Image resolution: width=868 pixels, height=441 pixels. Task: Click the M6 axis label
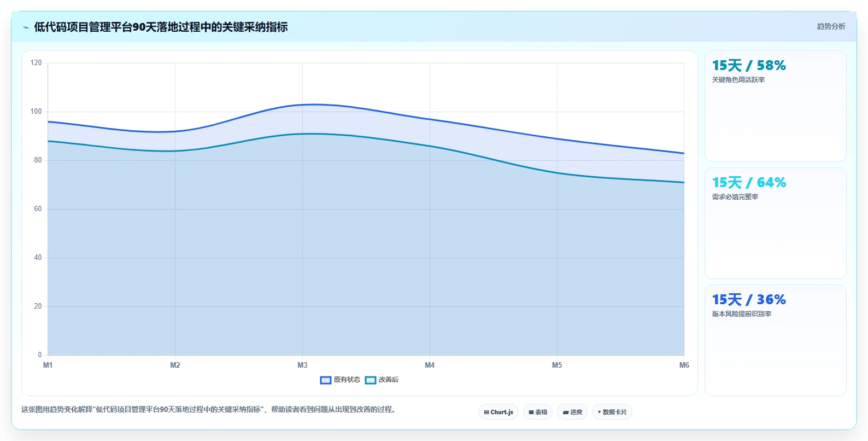pos(684,365)
